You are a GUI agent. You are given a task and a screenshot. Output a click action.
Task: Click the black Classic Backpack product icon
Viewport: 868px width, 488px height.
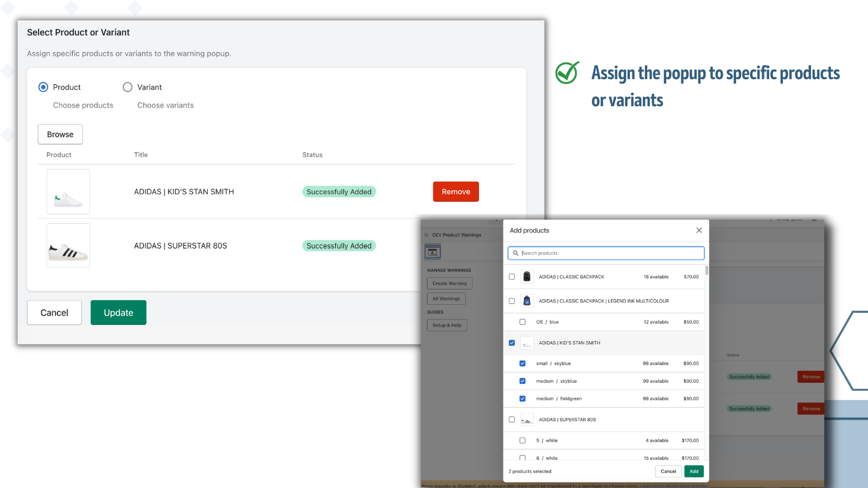click(x=527, y=277)
